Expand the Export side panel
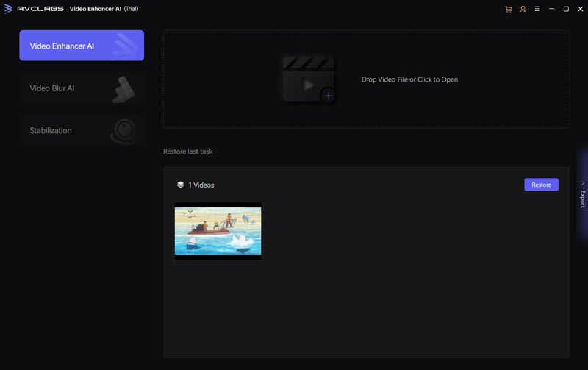The image size is (588, 370). 582,193
